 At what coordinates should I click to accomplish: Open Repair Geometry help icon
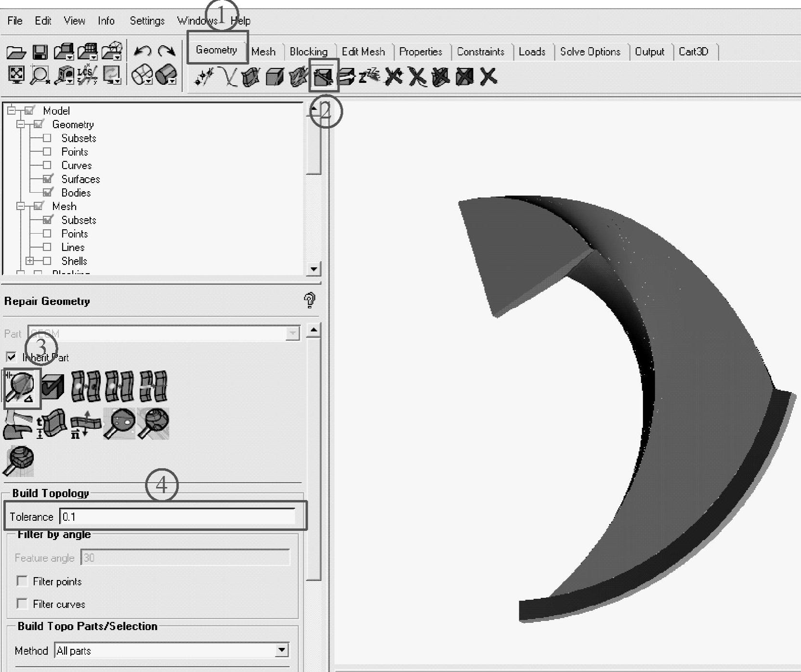(x=310, y=301)
